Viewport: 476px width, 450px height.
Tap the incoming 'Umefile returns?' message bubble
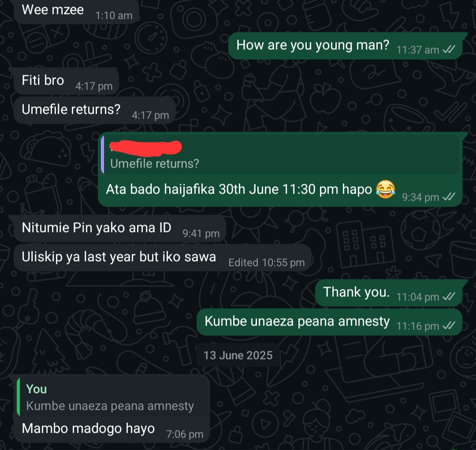pos(71,109)
